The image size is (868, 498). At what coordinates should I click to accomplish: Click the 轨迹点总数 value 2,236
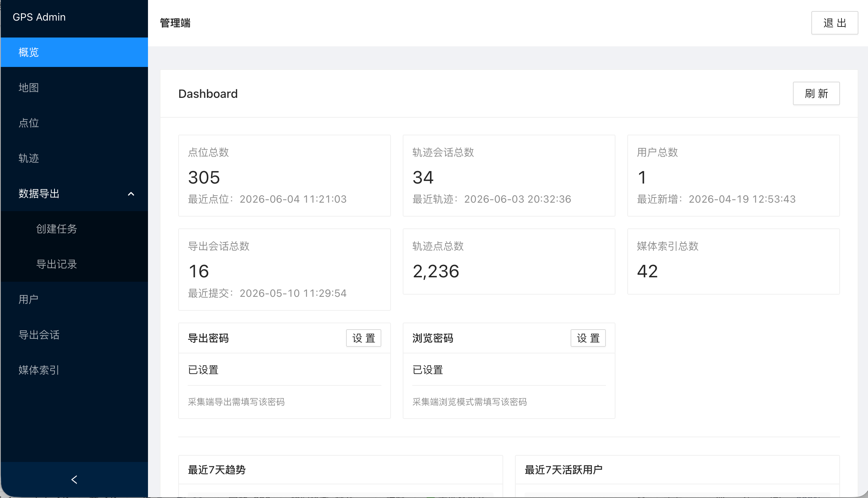click(436, 271)
